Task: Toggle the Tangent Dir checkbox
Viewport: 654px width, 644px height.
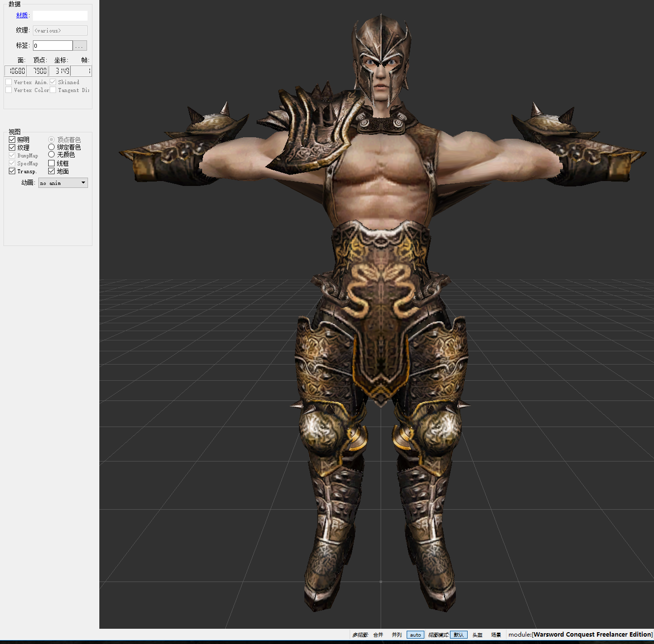Action: coord(53,90)
